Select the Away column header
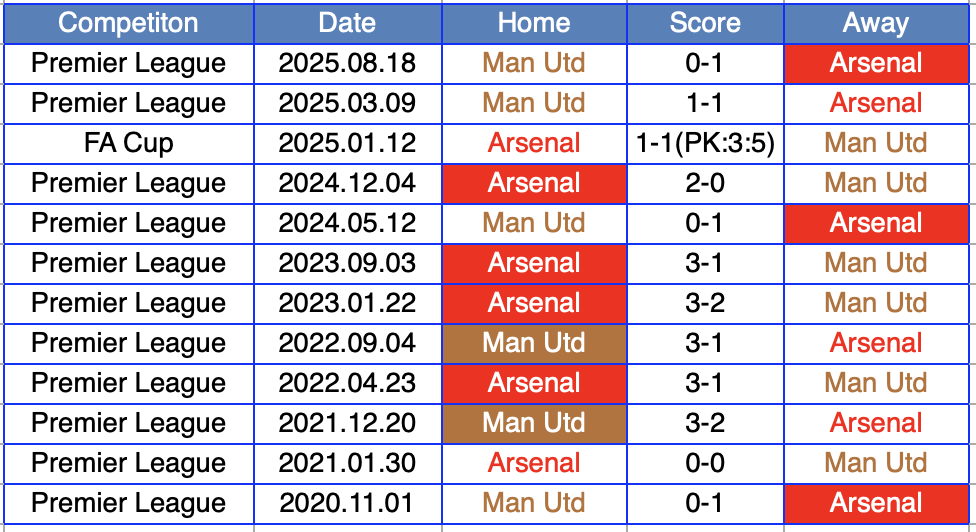This screenshot has height=532, width=976. (876, 23)
